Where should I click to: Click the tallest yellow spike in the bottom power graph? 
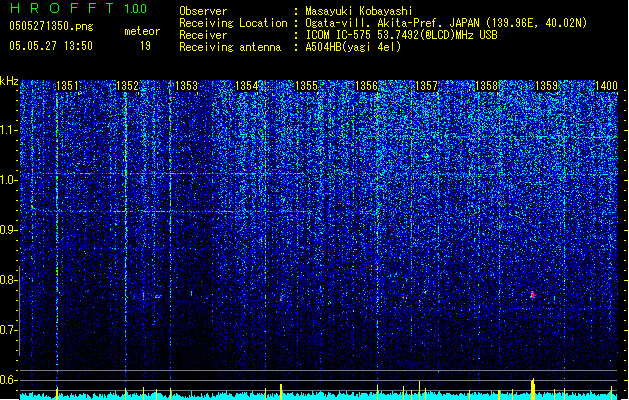coord(533,389)
